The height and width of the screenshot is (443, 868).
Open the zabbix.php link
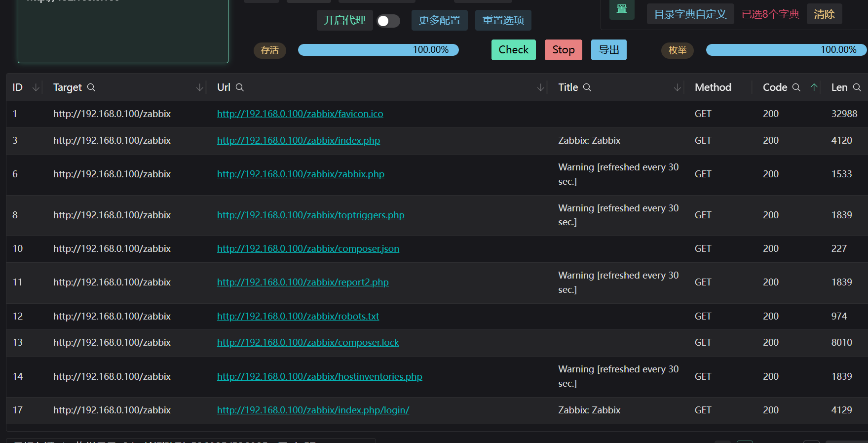[x=301, y=174]
